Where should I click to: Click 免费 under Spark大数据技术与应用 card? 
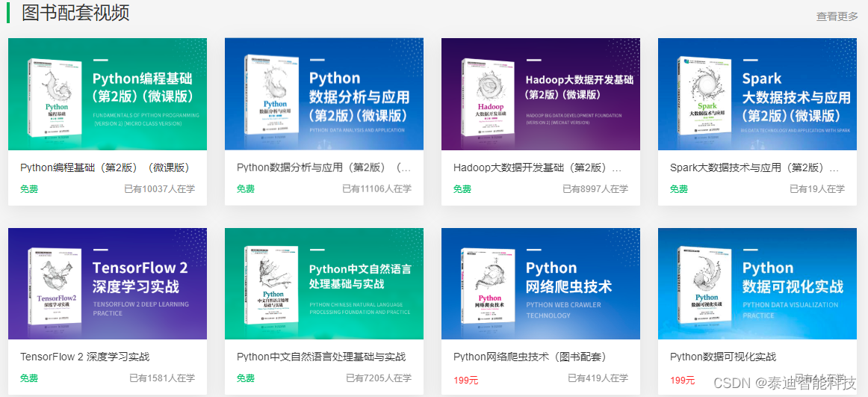[679, 189]
